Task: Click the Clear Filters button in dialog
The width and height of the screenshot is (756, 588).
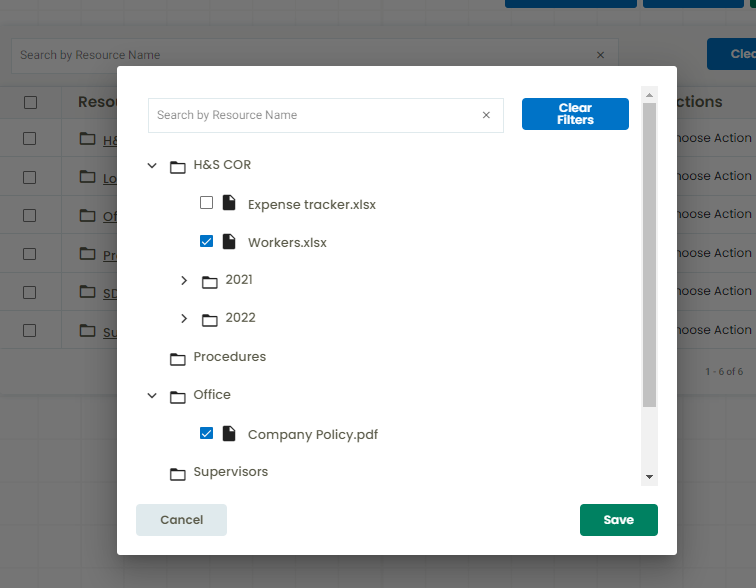Action: [575, 114]
